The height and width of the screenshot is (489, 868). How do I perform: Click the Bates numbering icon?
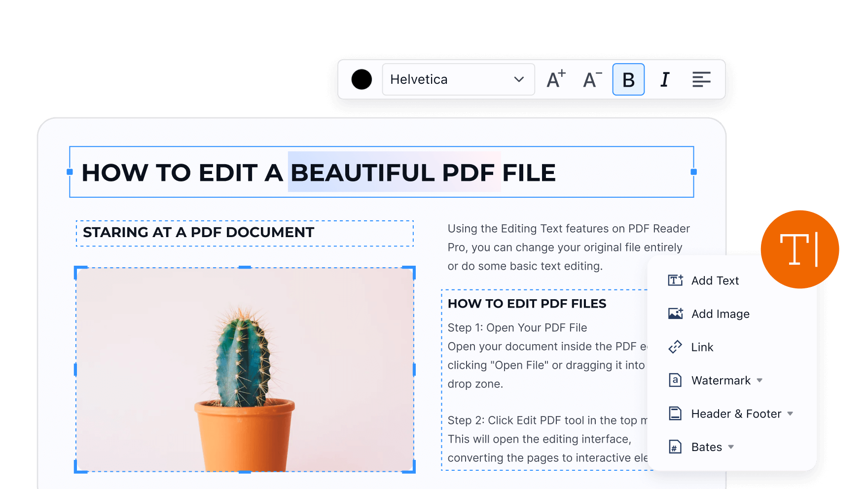(x=675, y=447)
